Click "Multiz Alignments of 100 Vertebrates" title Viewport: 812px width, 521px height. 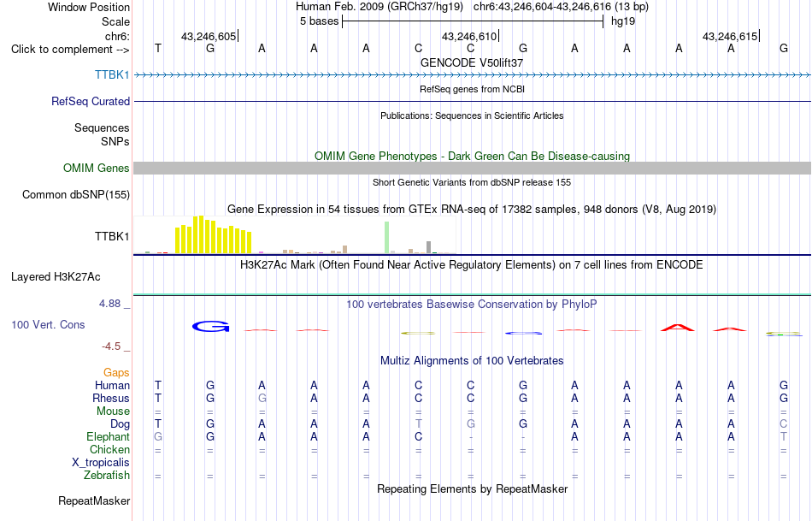tap(472, 361)
